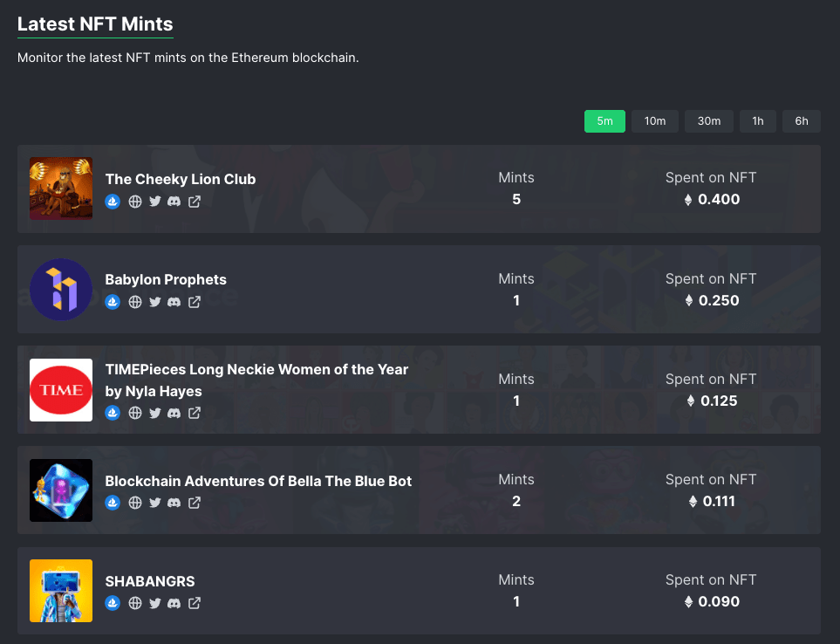Join the Babylon Prophets Discord

[x=174, y=302]
